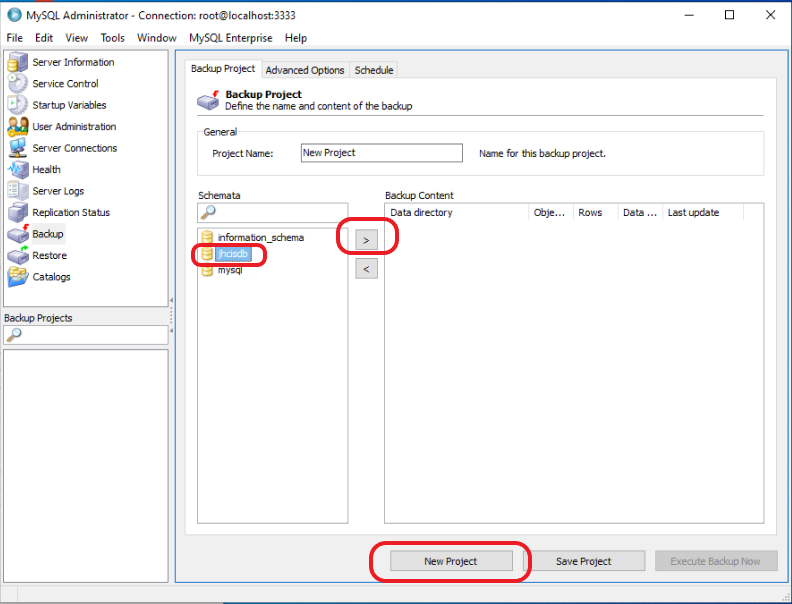Viewport: 792px width, 604px height.
Task: Add selected schema with > button
Action: click(366, 241)
